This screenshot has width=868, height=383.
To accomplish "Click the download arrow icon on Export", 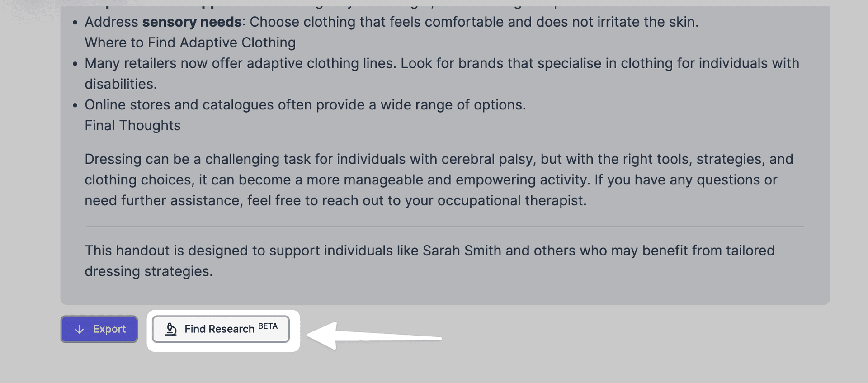I will pyautogui.click(x=80, y=329).
